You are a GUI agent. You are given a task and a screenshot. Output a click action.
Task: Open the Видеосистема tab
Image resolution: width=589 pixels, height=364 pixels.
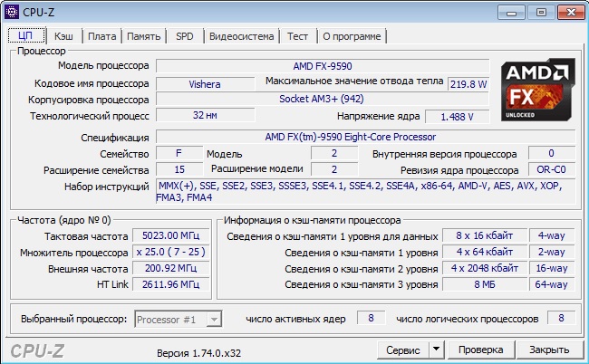(242, 36)
